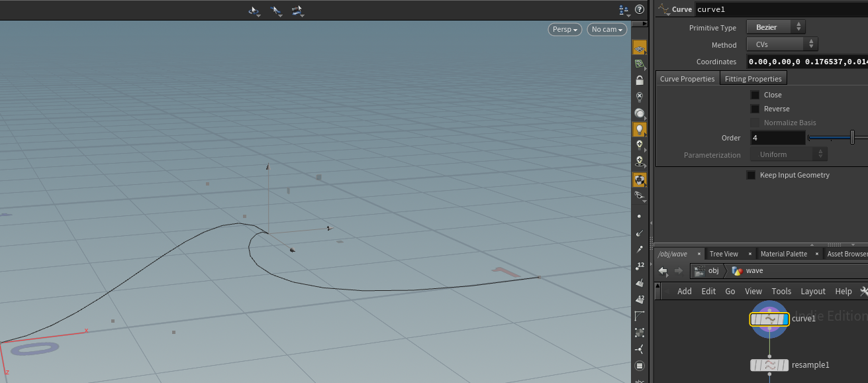Screen dimensions: 868x383
Task: Switch to Fitting Properties tab
Action: point(753,79)
